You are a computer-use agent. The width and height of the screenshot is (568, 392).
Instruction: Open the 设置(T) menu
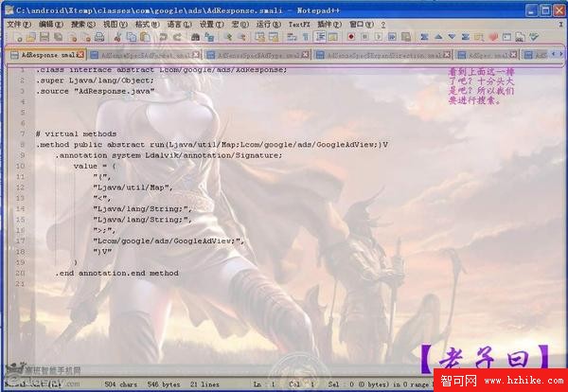pos(211,25)
